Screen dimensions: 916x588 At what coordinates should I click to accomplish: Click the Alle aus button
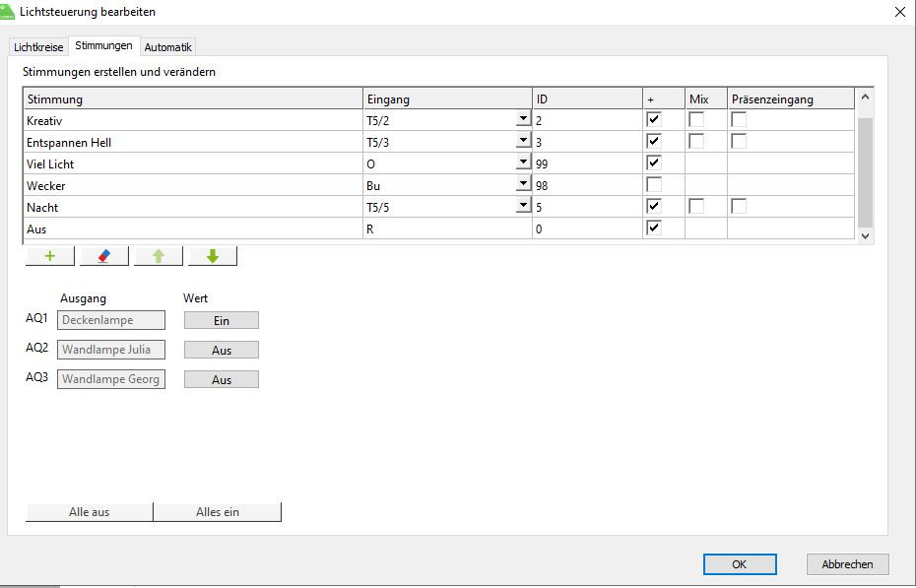[89, 512]
